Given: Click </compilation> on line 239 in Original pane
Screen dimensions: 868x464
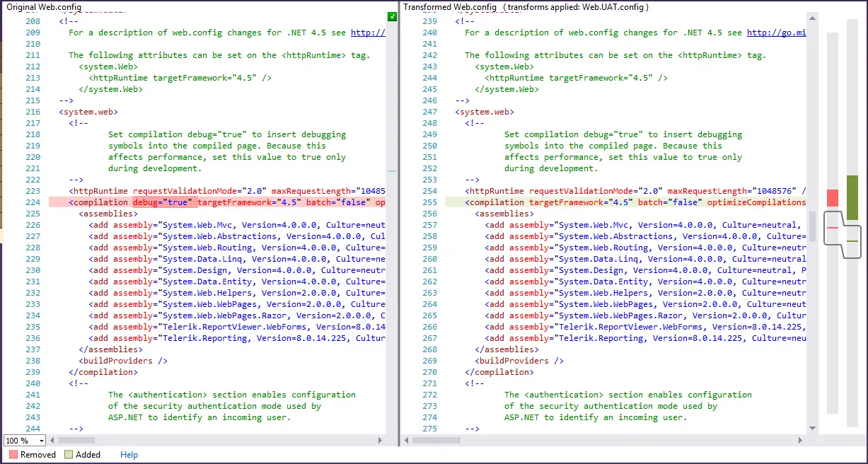Looking at the screenshot, I should click(103, 372).
